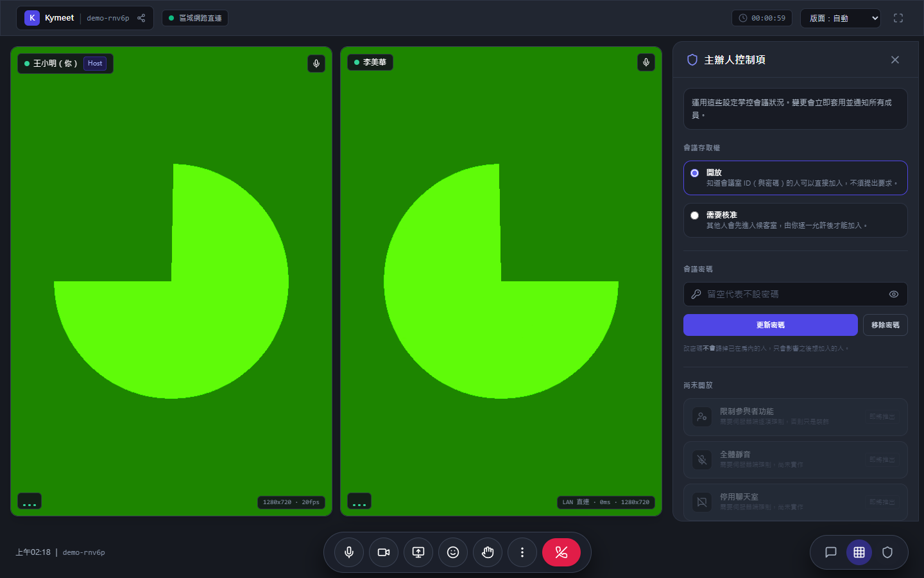Show password with eye icon
Viewport: 924px width, 578px height.
click(x=894, y=294)
